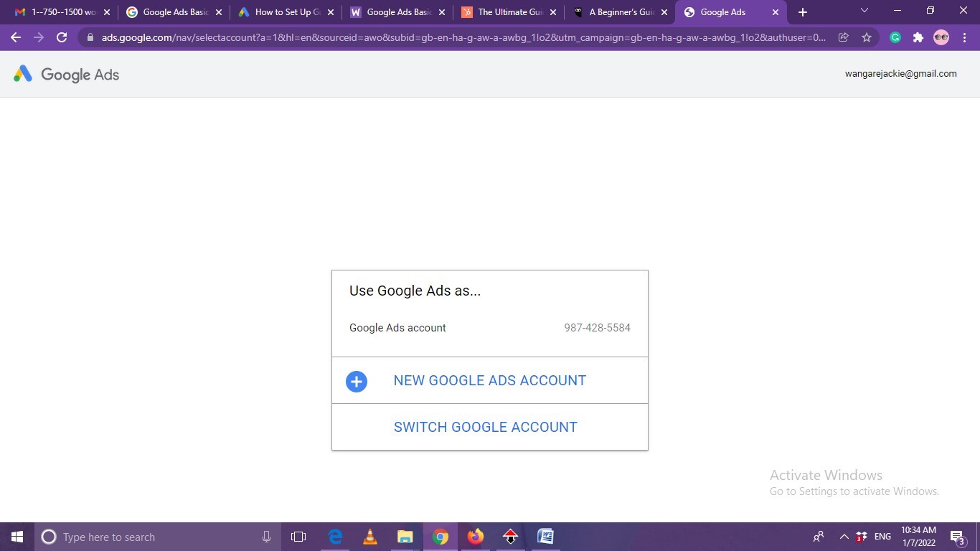Switch to the Gmail tab
Image resolution: width=980 pixels, height=551 pixels.
57,12
